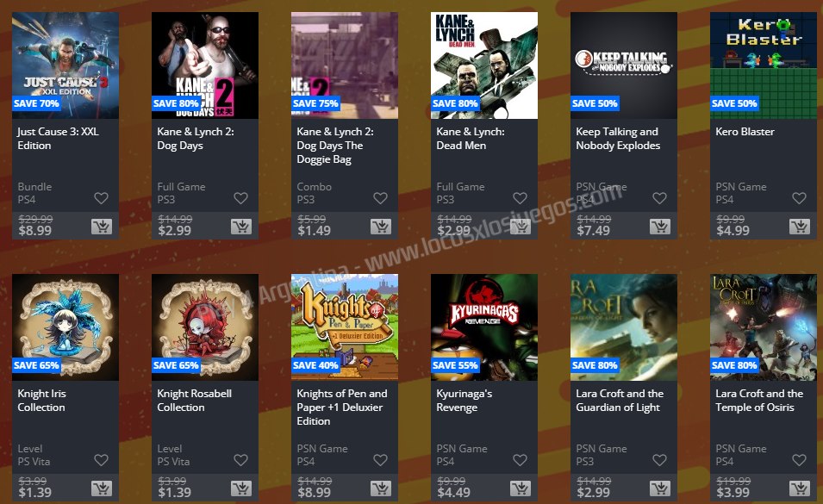Toggle wishlist heart for Kane & Lynch: Dead Men
The image size is (823, 504).
pos(521,197)
